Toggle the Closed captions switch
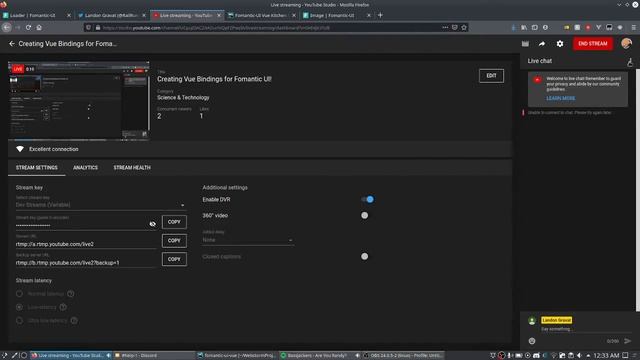Screen dimensions: 640x360 tap(364, 256)
